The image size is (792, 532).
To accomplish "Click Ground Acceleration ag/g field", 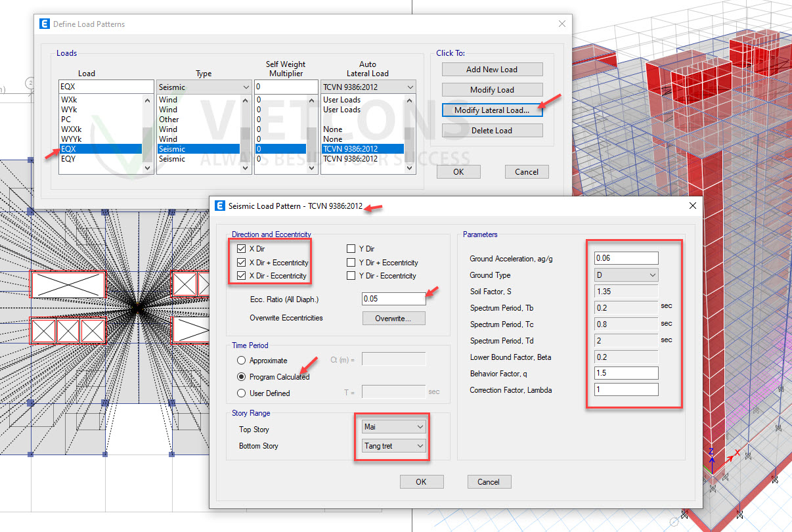I will coord(627,259).
